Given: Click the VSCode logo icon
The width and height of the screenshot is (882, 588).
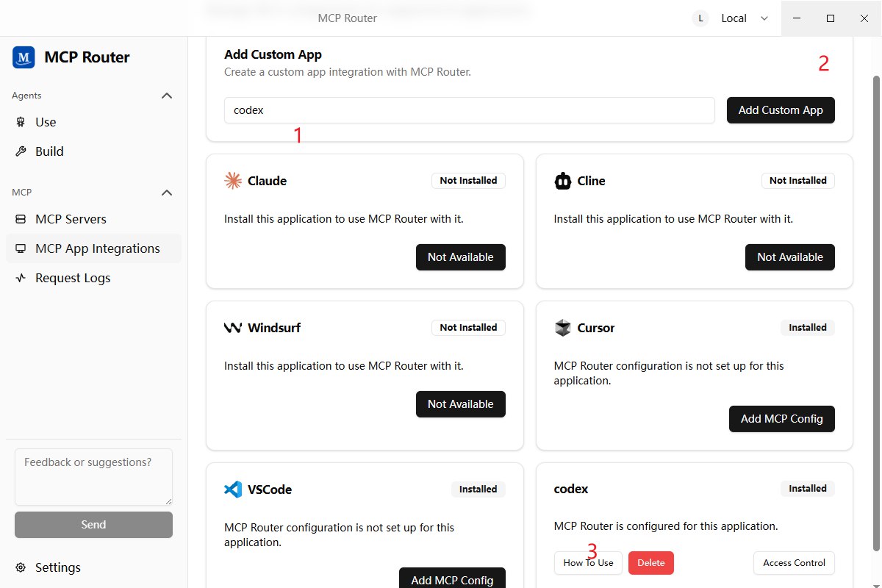Looking at the screenshot, I should (x=233, y=490).
